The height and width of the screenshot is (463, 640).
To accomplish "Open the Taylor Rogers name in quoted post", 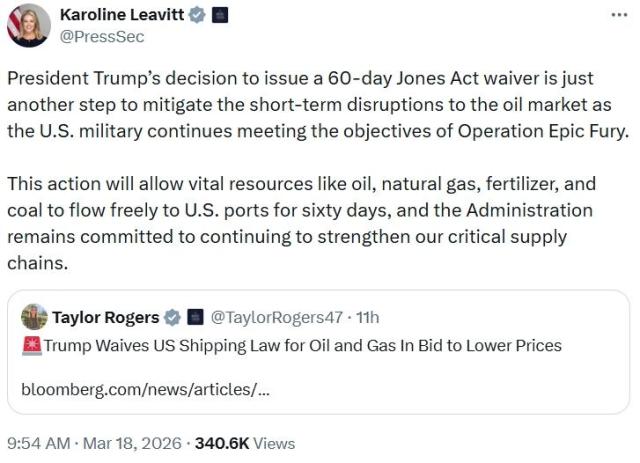I will pyautogui.click(x=105, y=318).
